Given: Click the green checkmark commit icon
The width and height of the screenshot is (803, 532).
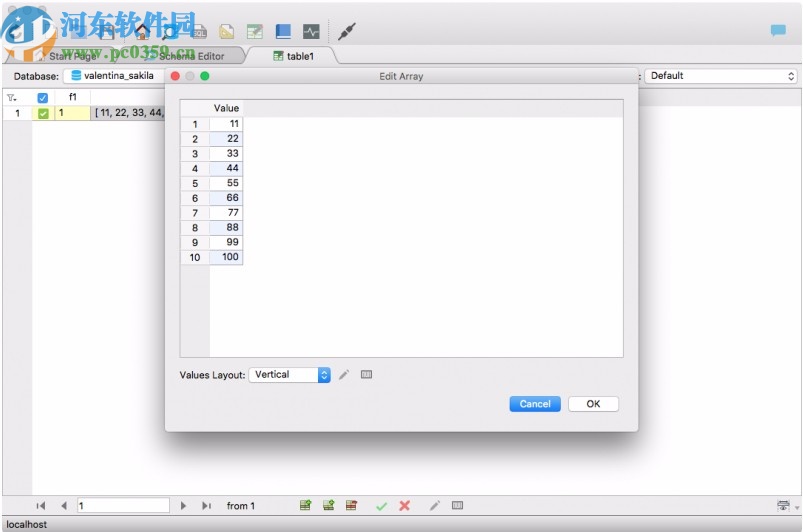Looking at the screenshot, I should click(x=381, y=506).
